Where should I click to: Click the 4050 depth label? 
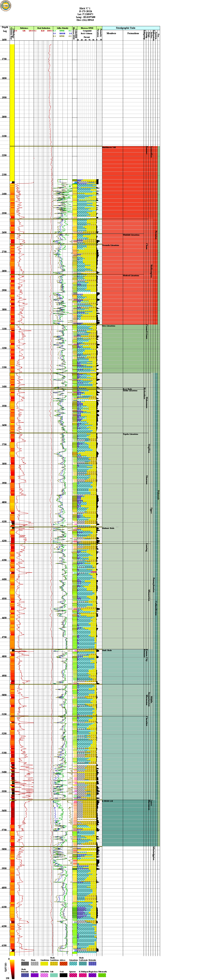pyautogui.click(x=4, y=502)
